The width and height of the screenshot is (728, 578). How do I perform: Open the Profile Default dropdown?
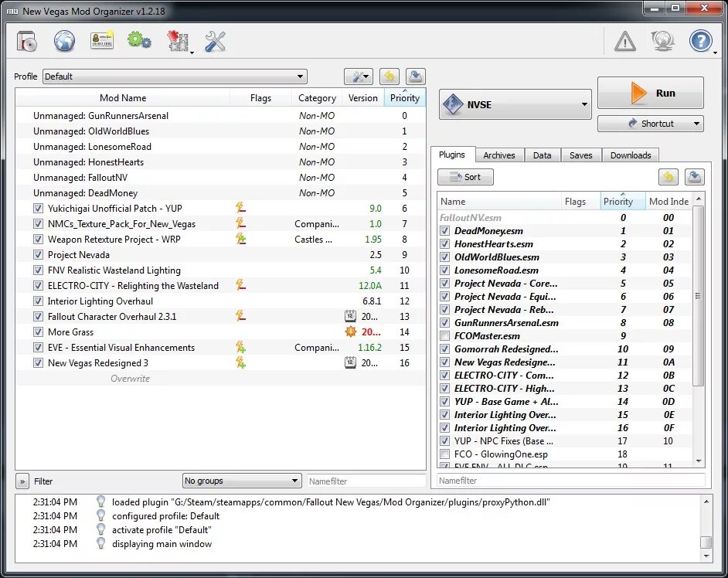(175, 76)
